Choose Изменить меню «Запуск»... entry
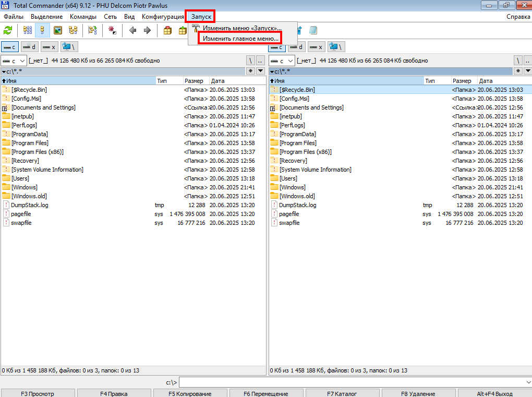The image size is (532, 397). tap(242, 28)
